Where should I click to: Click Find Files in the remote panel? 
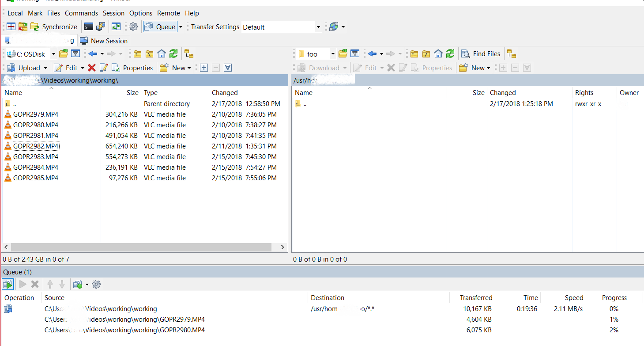coord(481,54)
